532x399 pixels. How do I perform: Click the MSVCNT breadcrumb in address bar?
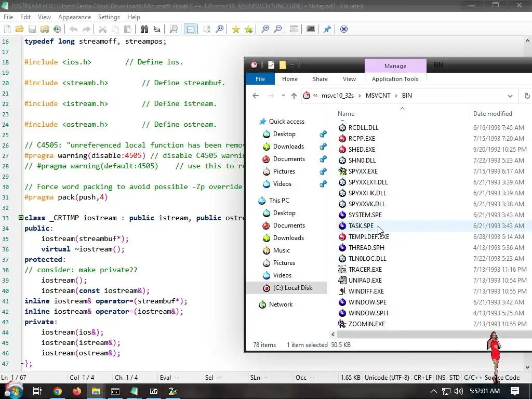coord(378,96)
